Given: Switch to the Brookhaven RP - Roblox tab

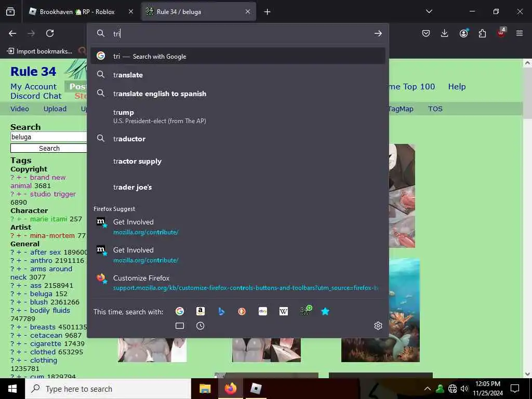Looking at the screenshot, I should [77, 12].
